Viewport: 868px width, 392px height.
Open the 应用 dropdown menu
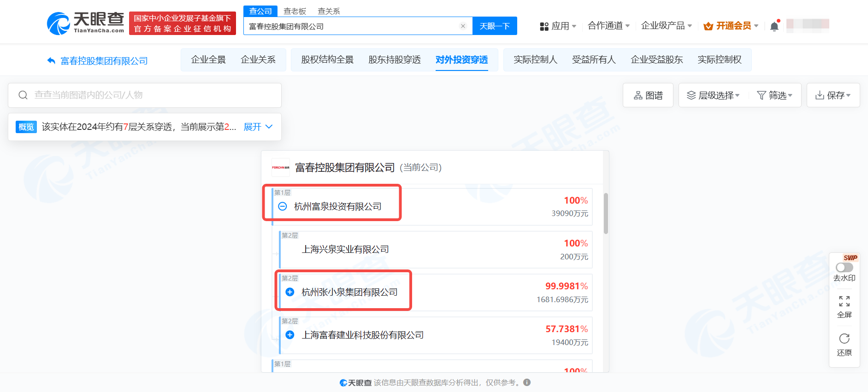(558, 26)
